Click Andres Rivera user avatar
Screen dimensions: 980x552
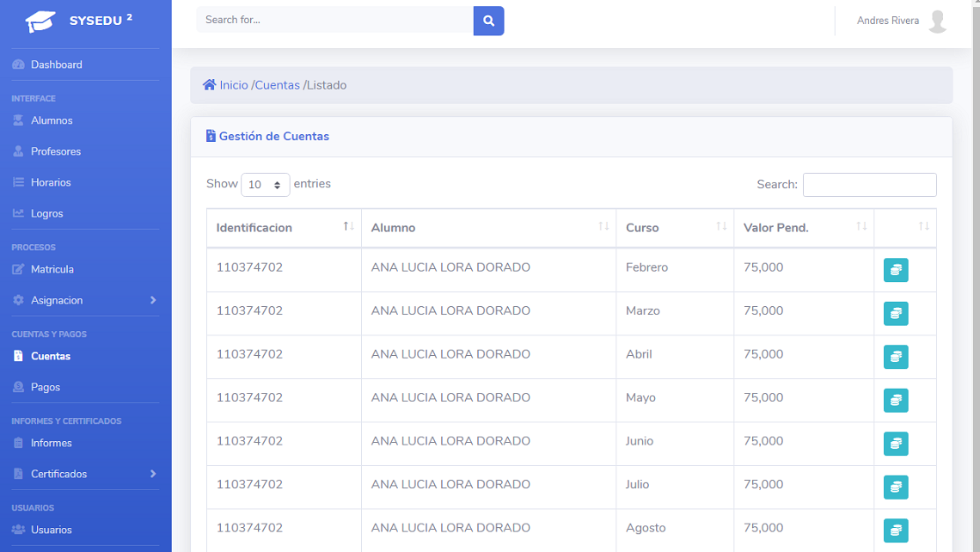point(937,21)
